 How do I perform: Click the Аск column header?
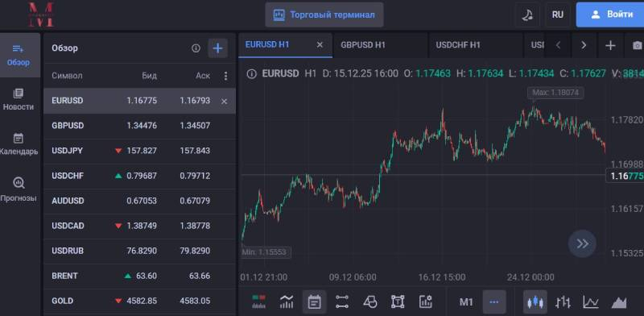(x=203, y=76)
